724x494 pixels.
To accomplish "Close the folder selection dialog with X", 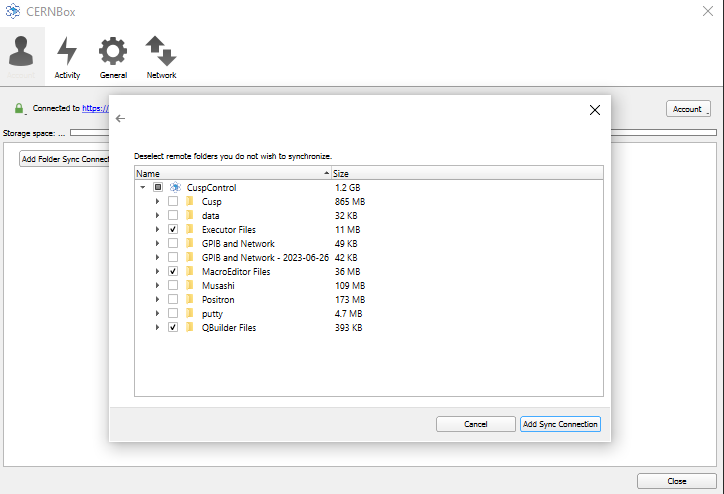I will 595,110.
